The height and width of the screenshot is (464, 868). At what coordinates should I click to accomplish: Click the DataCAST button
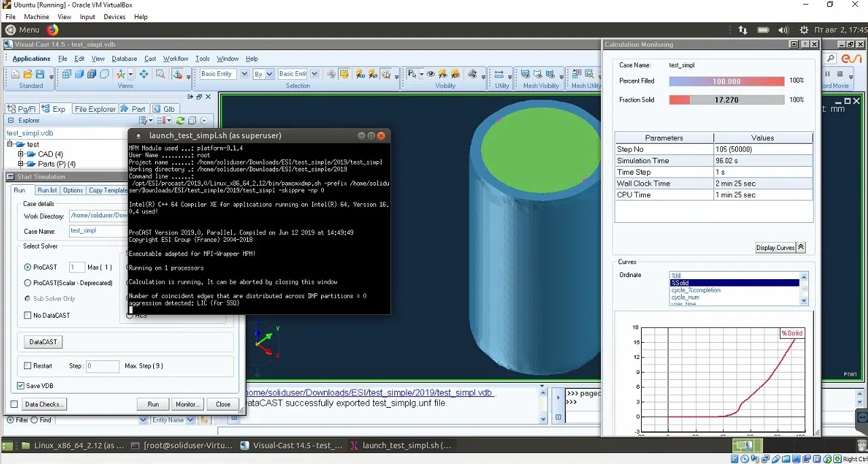(43, 342)
